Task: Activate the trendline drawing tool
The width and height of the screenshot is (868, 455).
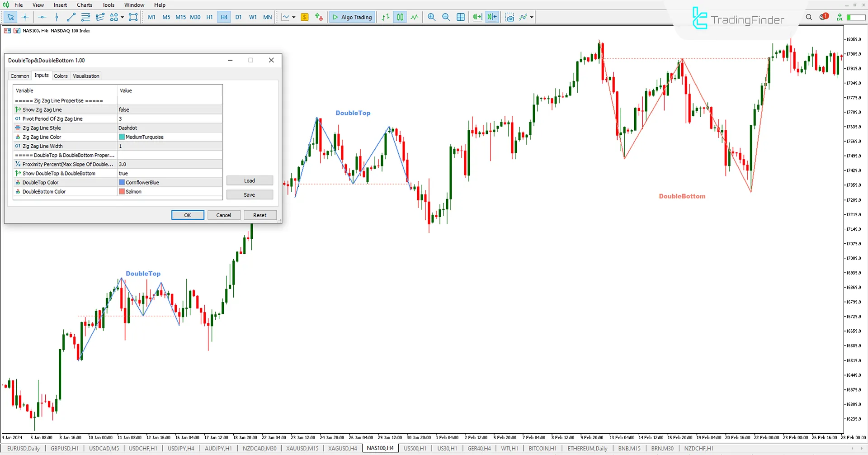Action: click(71, 17)
